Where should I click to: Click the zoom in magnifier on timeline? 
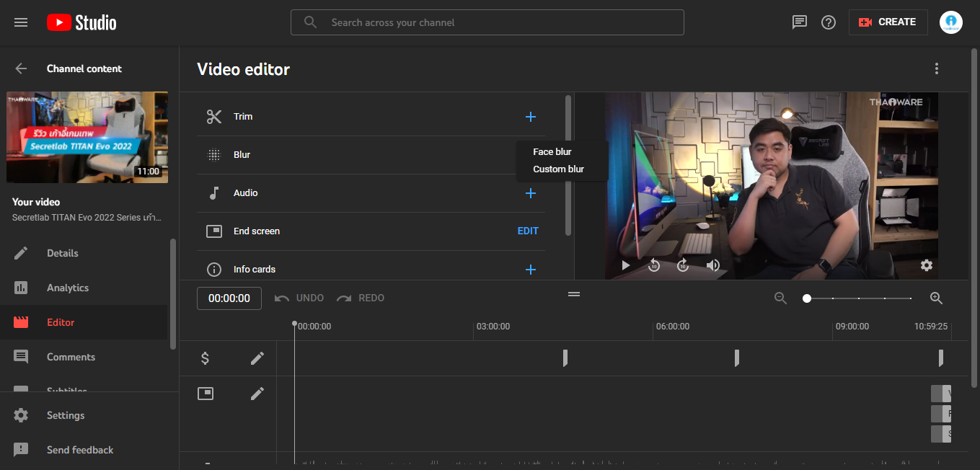[x=936, y=298]
